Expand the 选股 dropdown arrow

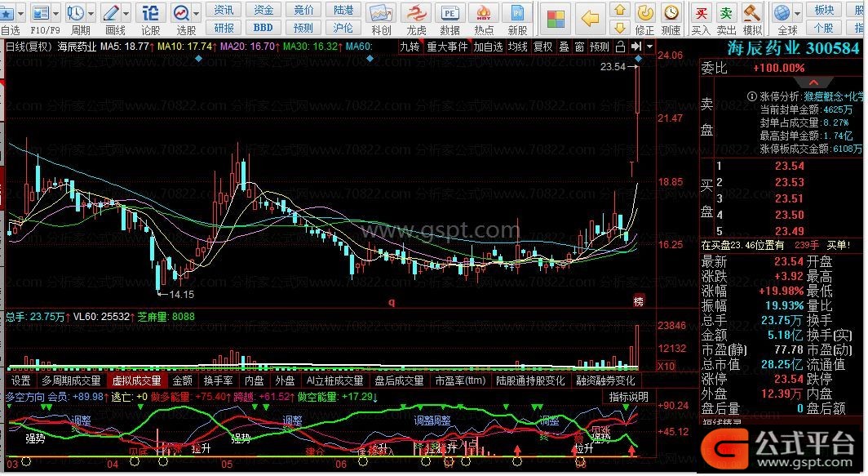pos(197,13)
